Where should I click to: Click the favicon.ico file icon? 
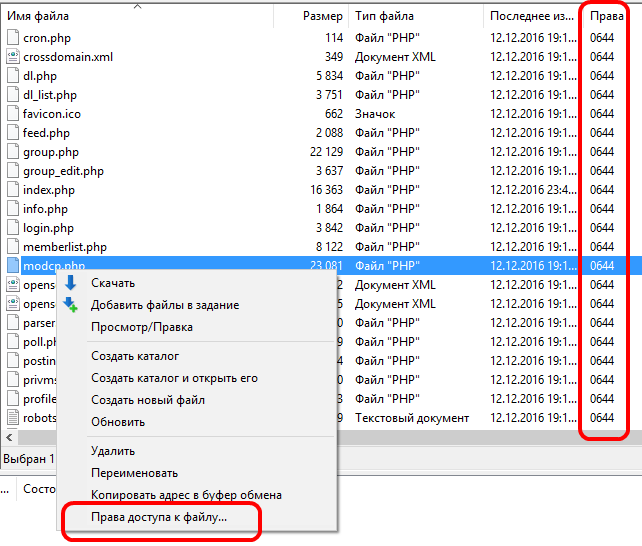[x=13, y=114]
